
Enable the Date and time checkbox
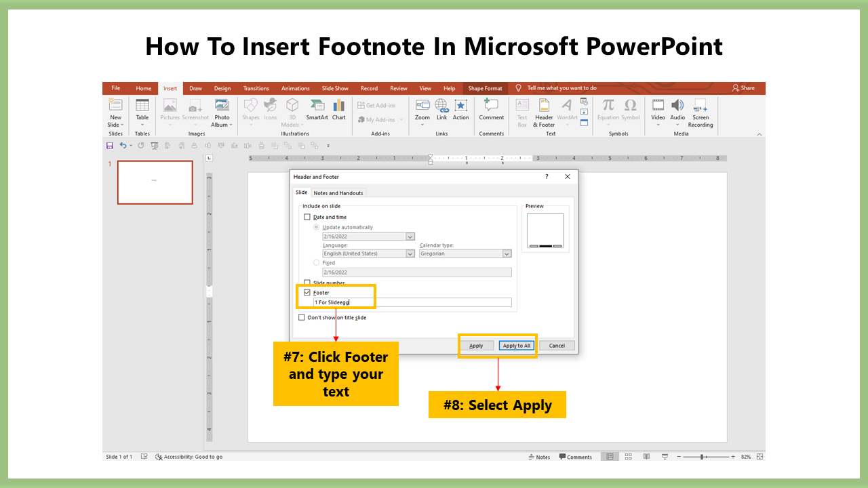click(x=307, y=217)
